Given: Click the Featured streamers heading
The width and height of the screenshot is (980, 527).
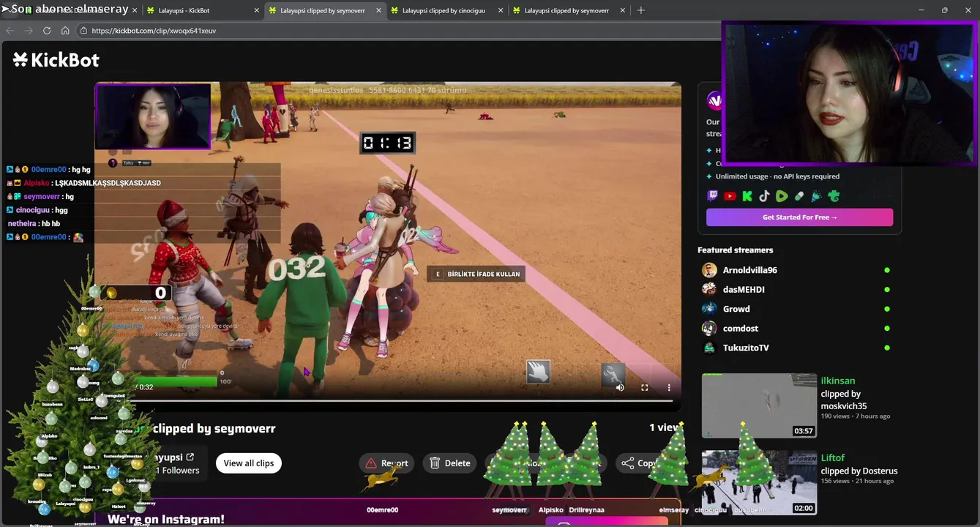Looking at the screenshot, I should [735, 250].
